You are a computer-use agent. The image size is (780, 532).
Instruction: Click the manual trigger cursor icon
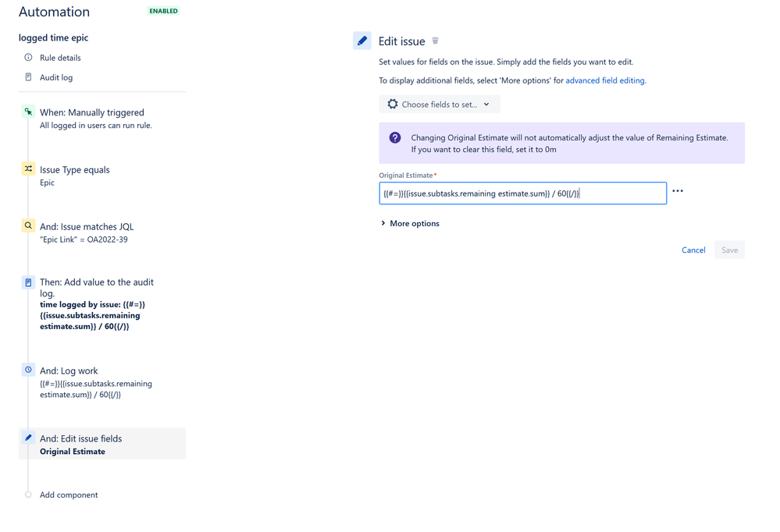tap(28, 112)
